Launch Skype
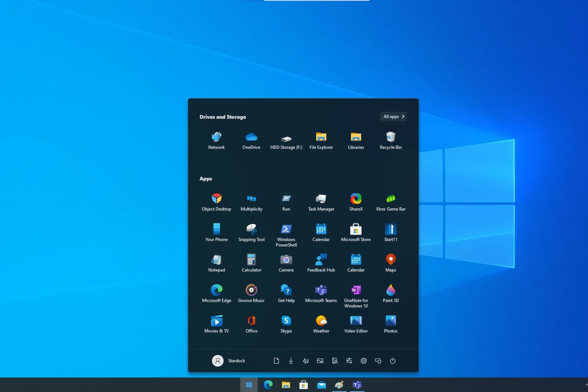Image resolution: width=588 pixels, height=392 pixels. 286,324
